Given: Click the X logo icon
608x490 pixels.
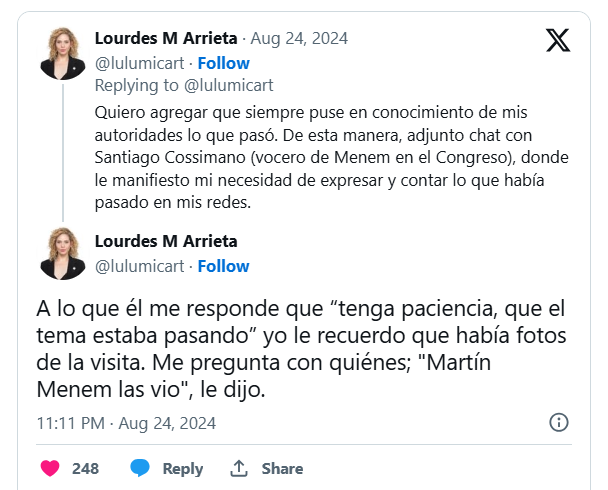Looking at the screenshot, I should click(x=559, y=40).
